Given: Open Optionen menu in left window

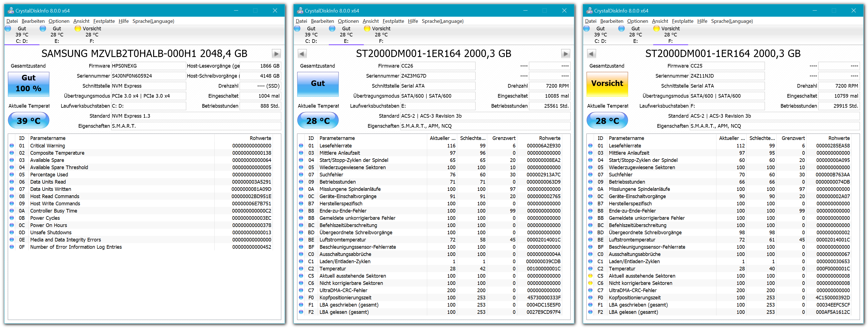Looking at the screenshot, I should (x=59, y=21).
